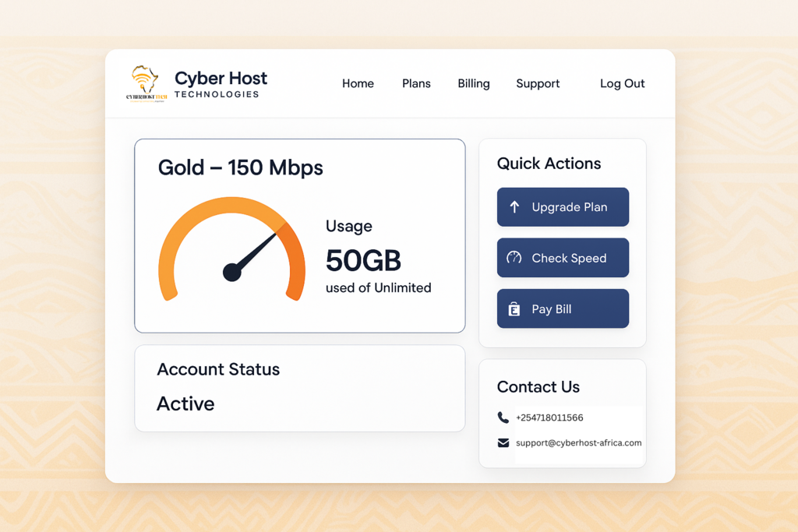Log Out of the account
This screenshot has width=798, height=532.
(x=622, y=83)
